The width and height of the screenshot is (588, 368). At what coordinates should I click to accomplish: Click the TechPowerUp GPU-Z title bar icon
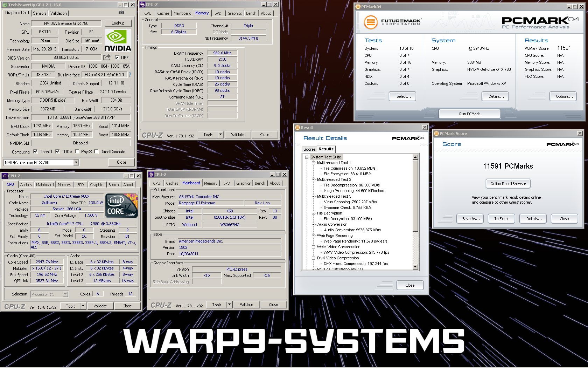click(5, 5)
